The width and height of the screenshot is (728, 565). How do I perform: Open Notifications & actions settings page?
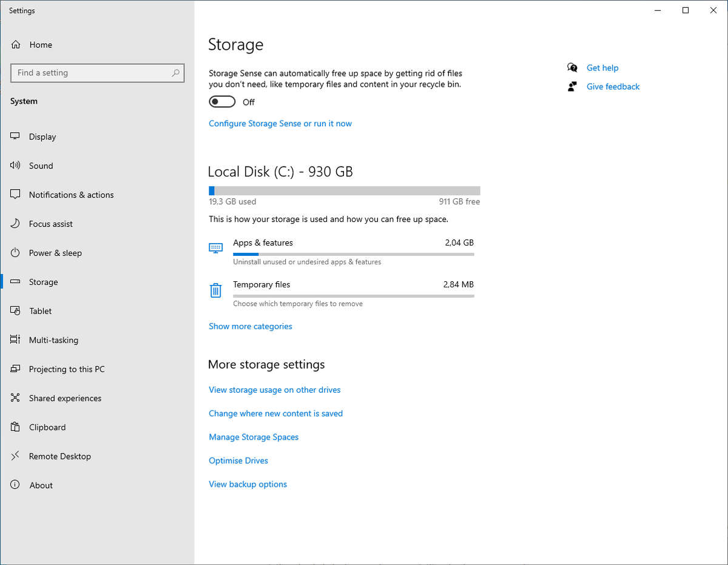(x=71, y=195)
